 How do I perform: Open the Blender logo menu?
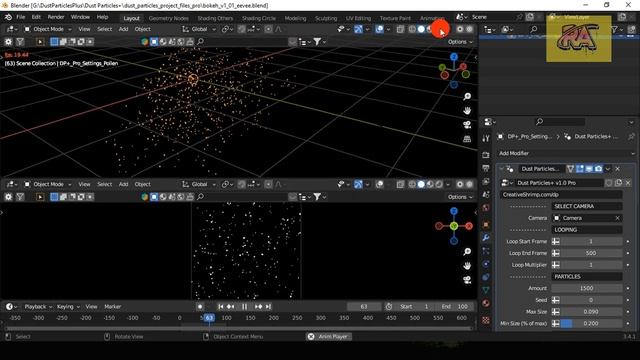pos(8,17)
